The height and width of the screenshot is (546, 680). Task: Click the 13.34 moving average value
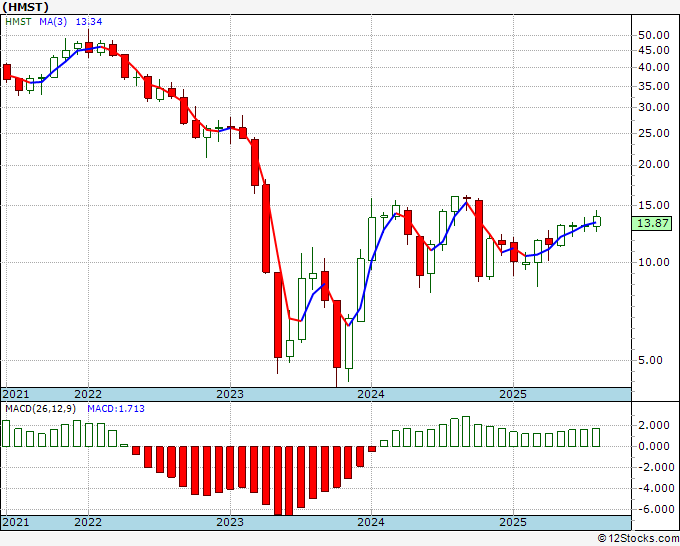click(x=89, y=21)
